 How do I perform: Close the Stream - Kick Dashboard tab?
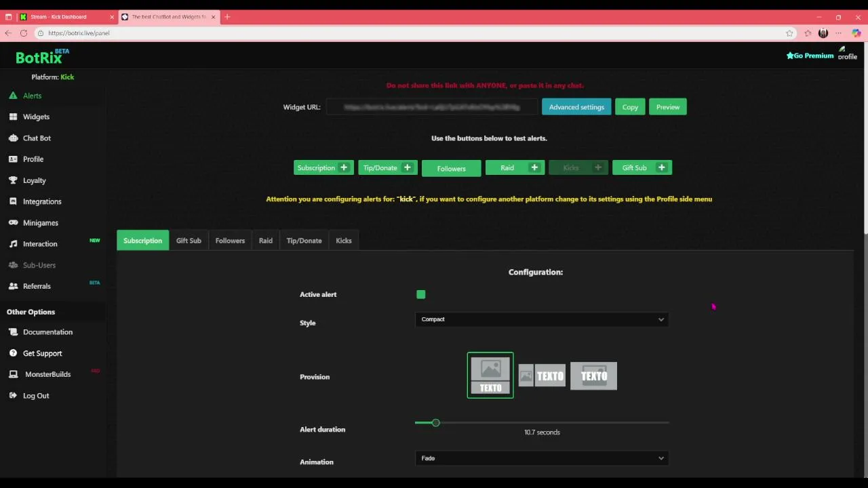click(x=112, y=17)
